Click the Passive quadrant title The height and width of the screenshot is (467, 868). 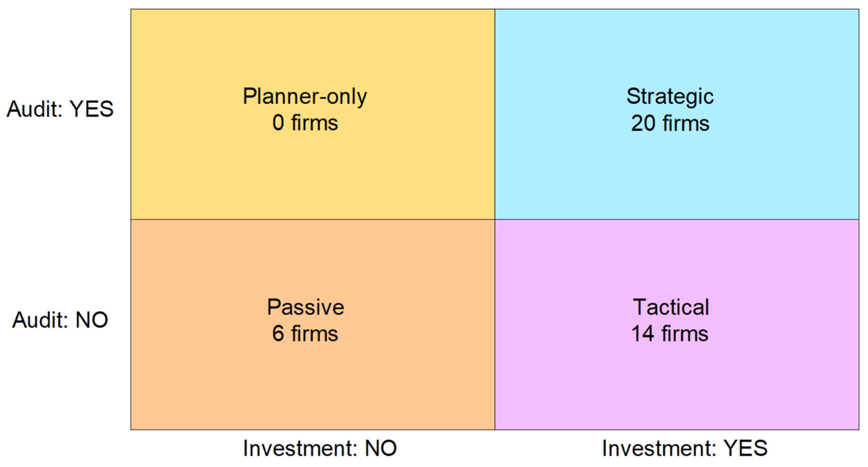coord(305,307)
